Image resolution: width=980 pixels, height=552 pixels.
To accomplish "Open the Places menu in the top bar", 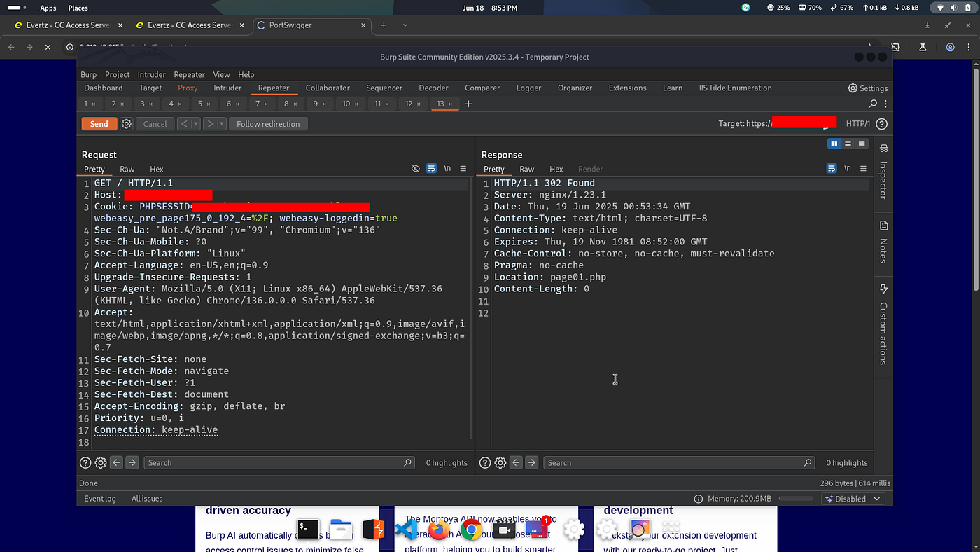I will click(78, 8).
